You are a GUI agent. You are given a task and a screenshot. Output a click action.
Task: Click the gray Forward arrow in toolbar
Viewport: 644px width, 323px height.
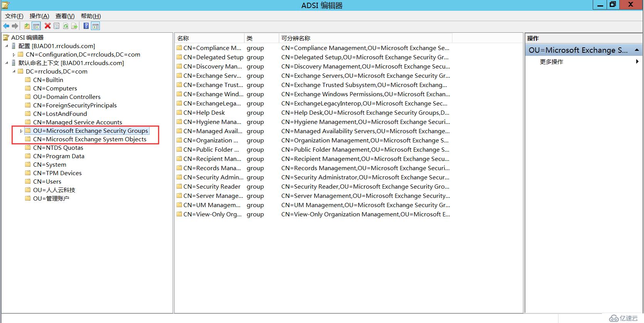click(x=15, y=26)
